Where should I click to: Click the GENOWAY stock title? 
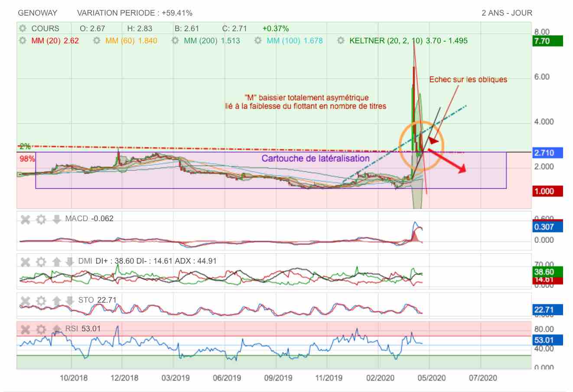coord(38,13)
